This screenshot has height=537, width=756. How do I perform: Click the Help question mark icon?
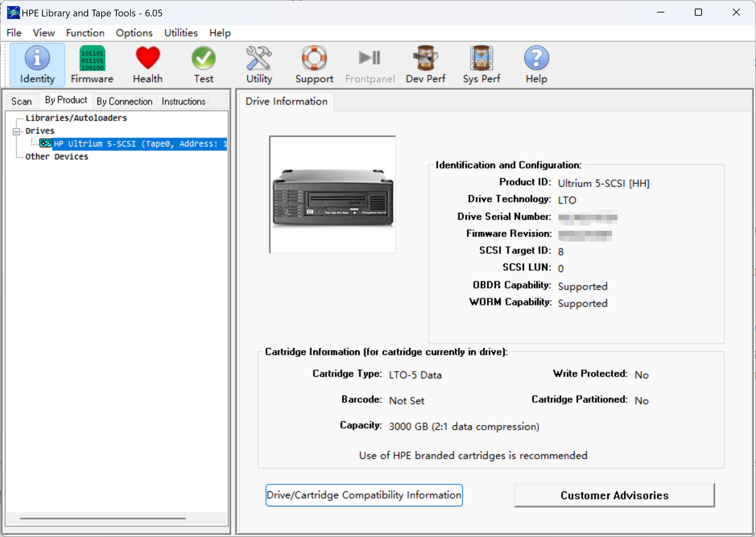point(536,65)
